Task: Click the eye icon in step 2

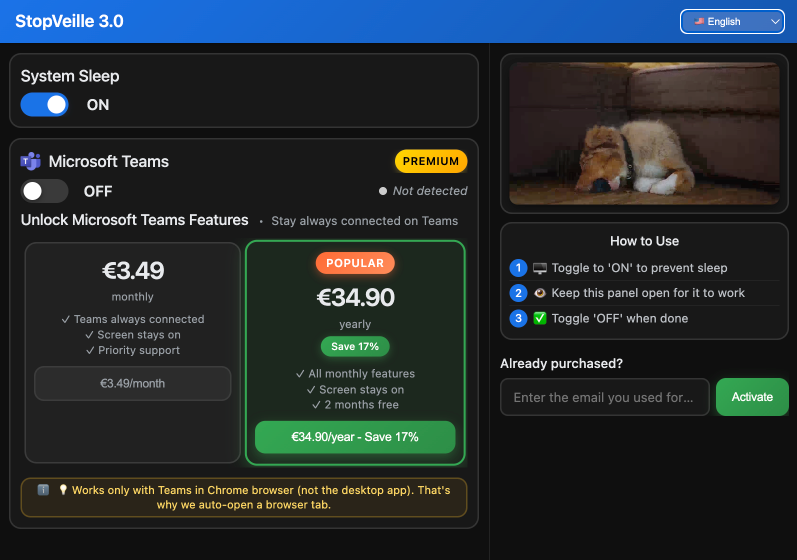Action: click(x=540, y=293)
